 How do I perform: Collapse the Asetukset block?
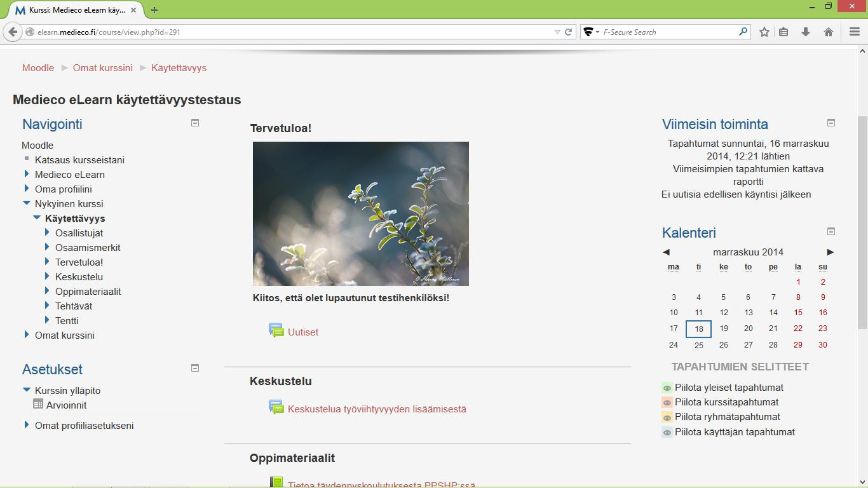tap(195, 368)
